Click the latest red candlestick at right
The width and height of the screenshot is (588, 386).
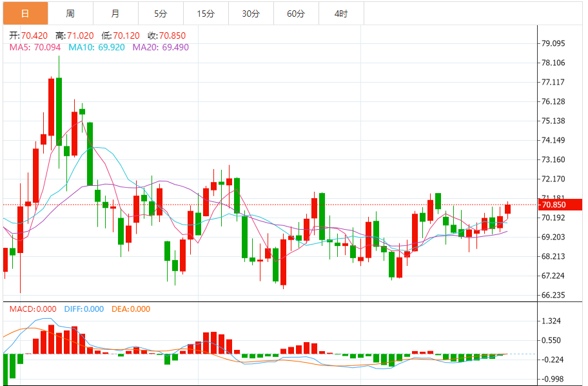click(x=508, y=208)
